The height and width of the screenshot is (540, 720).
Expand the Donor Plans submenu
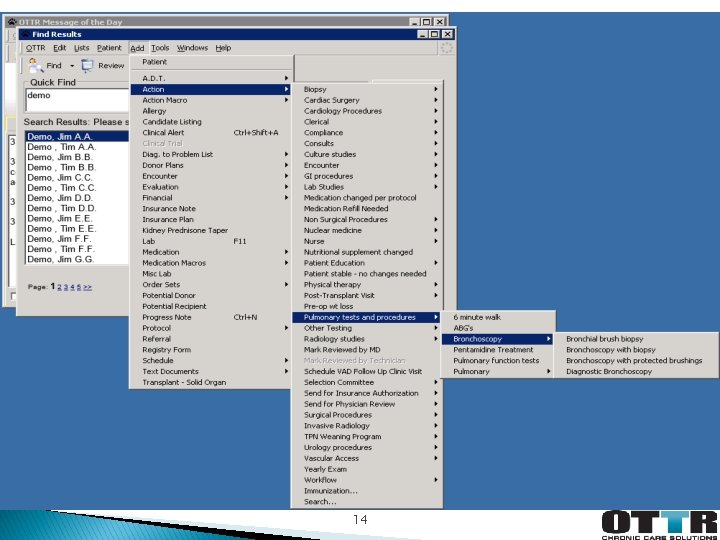pos(211,165)
